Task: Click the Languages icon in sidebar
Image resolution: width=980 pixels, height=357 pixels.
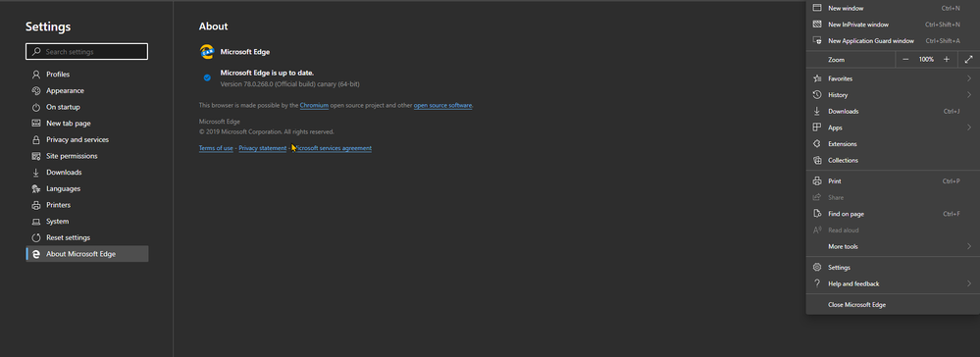Action: [x=35, y=189]
